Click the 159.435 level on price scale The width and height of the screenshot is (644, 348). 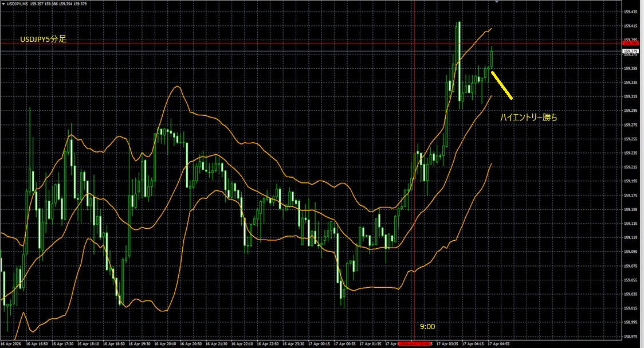[631, 26]
